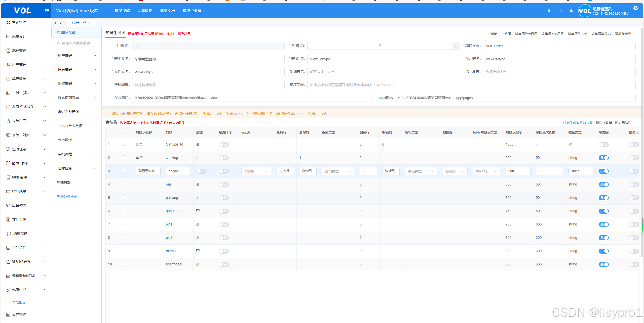
Task: Close the 代码生成 tab with X
Action: point(89,23)
